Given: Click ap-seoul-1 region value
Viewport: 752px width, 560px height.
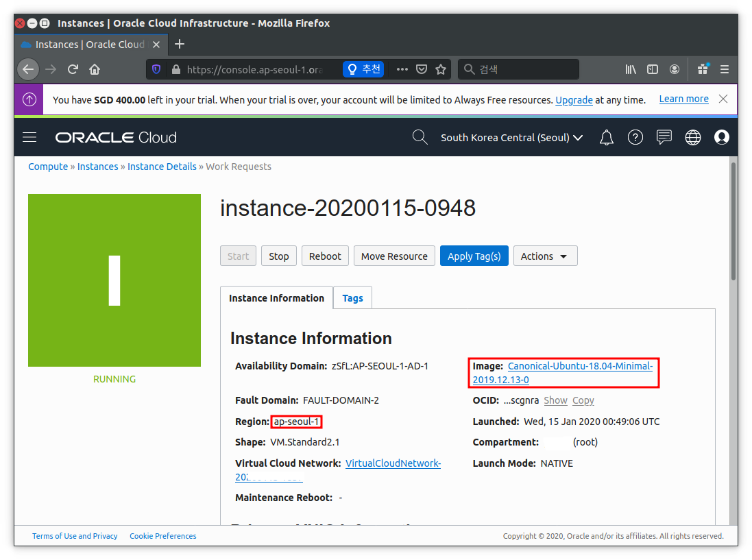Looking at the screenshot, I should (296, 422).
